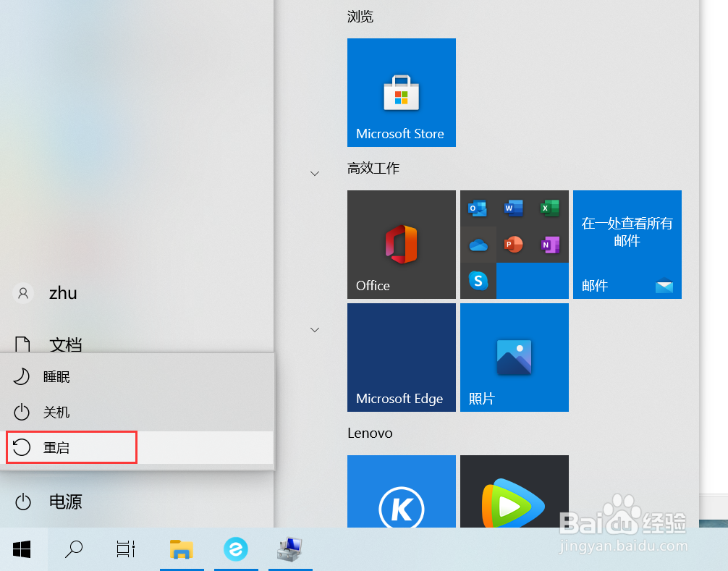
Task: Click the 电源 Power button
Action: pyautogui.click(x=48, y=502)
